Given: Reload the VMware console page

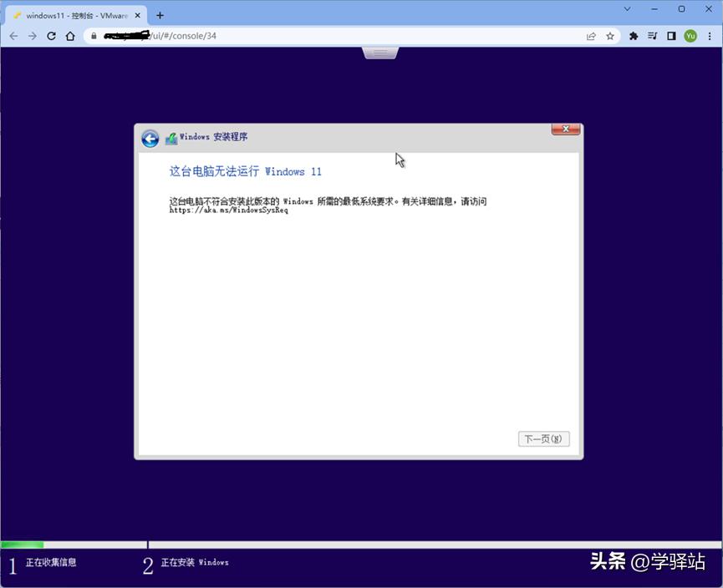Looking at the screenshot, I should [52, 36].
